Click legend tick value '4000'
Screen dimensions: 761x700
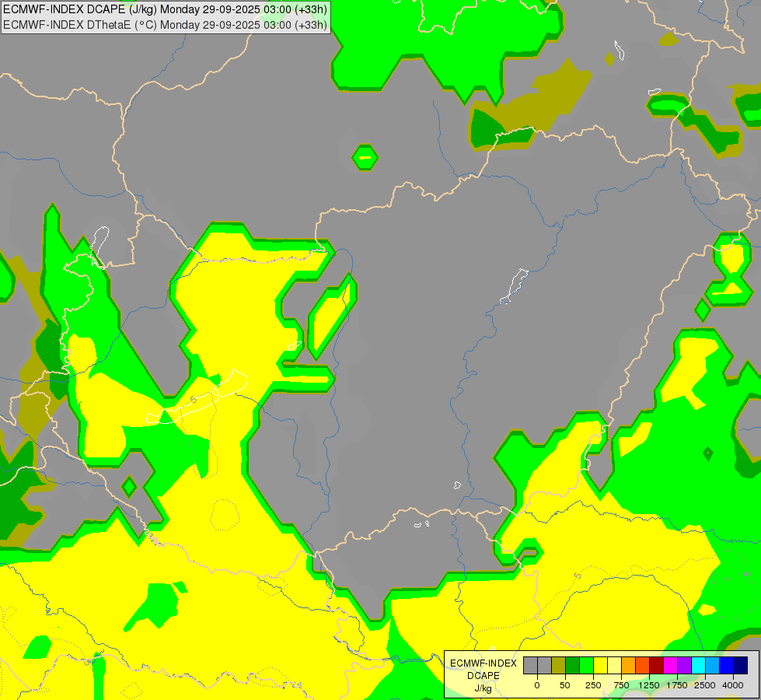pyautogui.click(x=733, y=685)
